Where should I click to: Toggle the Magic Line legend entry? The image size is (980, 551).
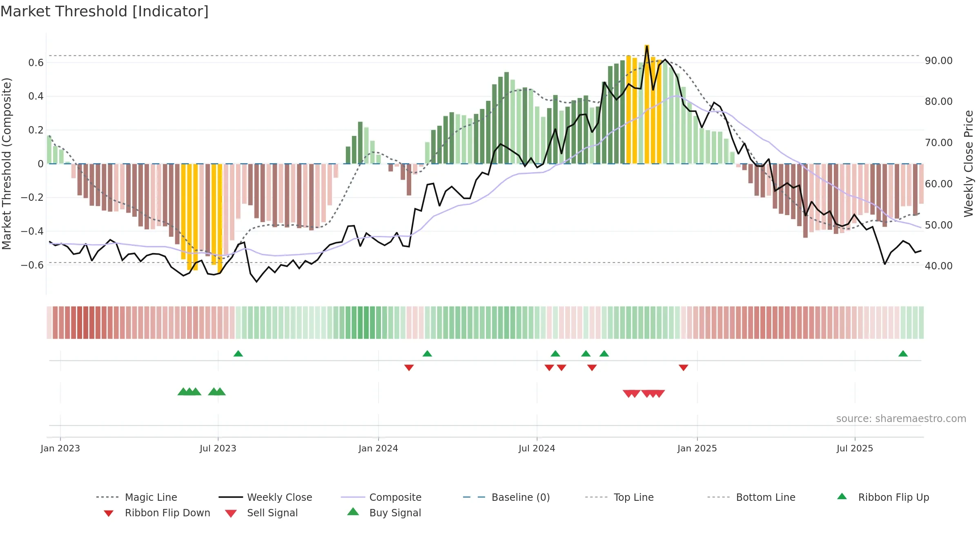point(136,497)
